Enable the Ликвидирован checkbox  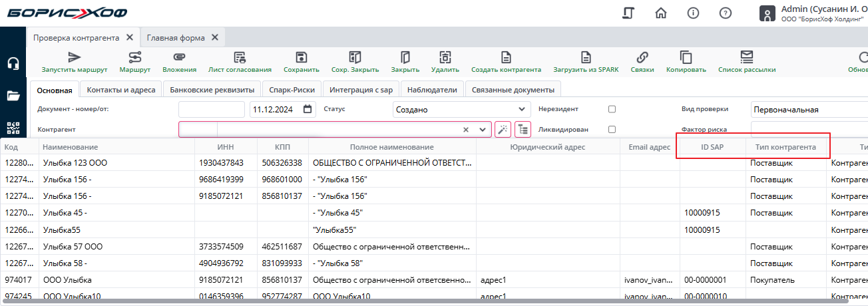click(612, 130)
